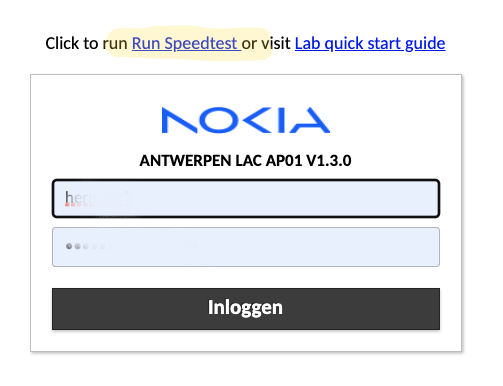Click the partially typed username text

pos(99,198)
